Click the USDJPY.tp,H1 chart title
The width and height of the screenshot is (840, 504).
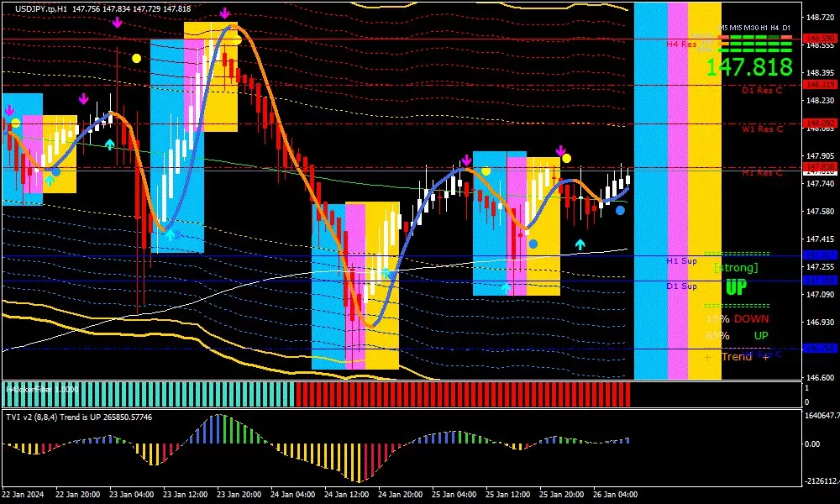[x=41, y=8]
